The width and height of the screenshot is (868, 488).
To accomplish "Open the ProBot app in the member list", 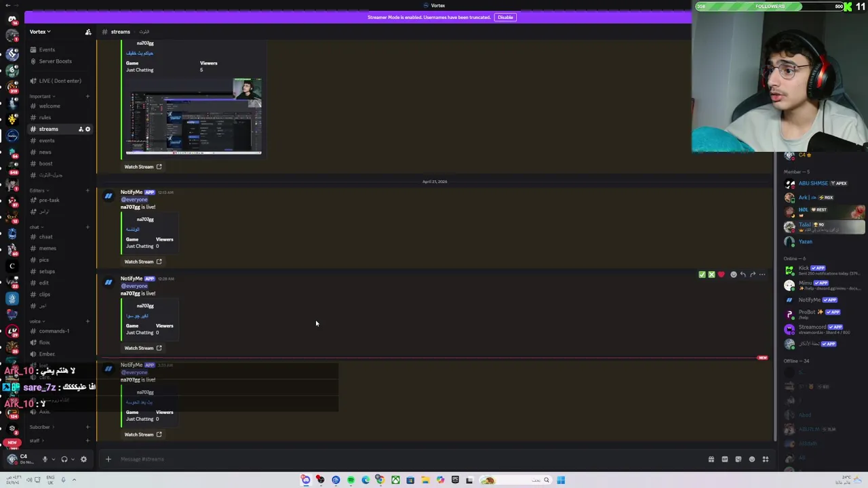I will [824, 314].
